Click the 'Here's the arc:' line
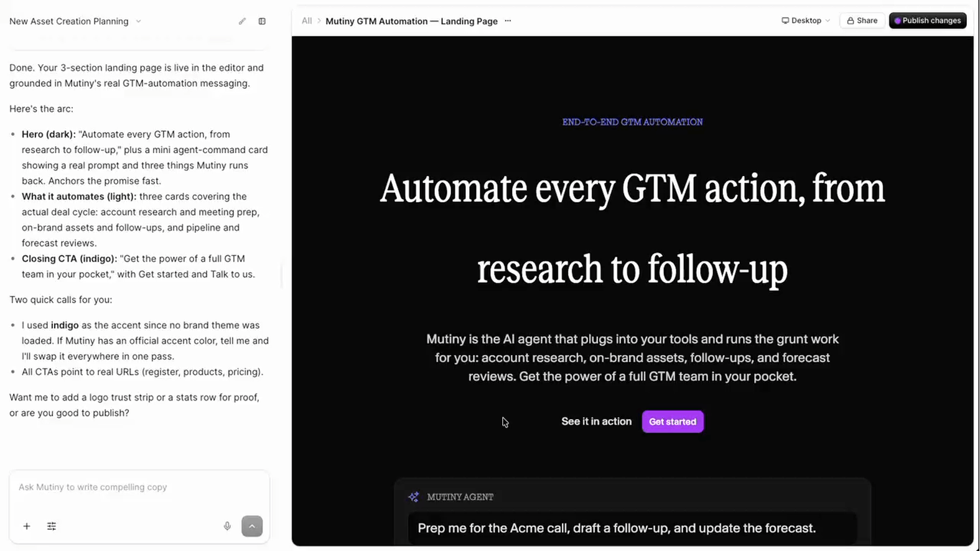The width and height of the screenshot is (980, 551). (41, 109)
